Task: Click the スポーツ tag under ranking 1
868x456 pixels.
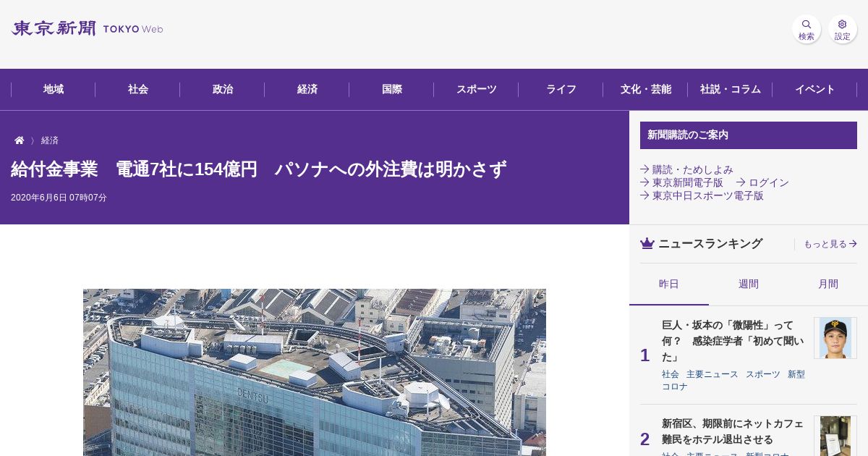Action: coord(763,374)
